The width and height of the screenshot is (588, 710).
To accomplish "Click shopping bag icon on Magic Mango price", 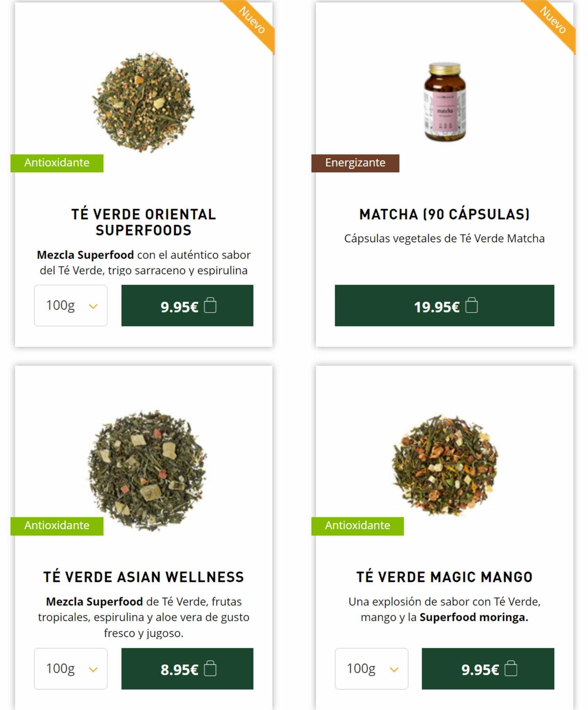I will click(511, 668).
